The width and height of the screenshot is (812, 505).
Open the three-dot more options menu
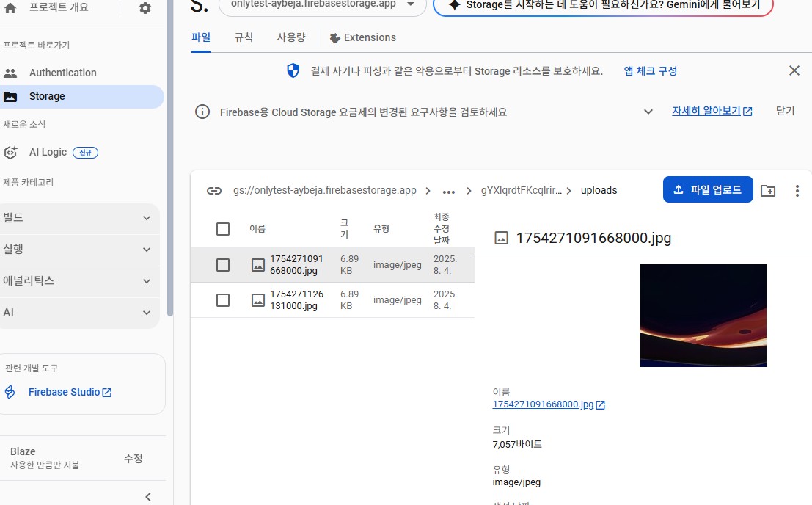[x=797, y=191]
